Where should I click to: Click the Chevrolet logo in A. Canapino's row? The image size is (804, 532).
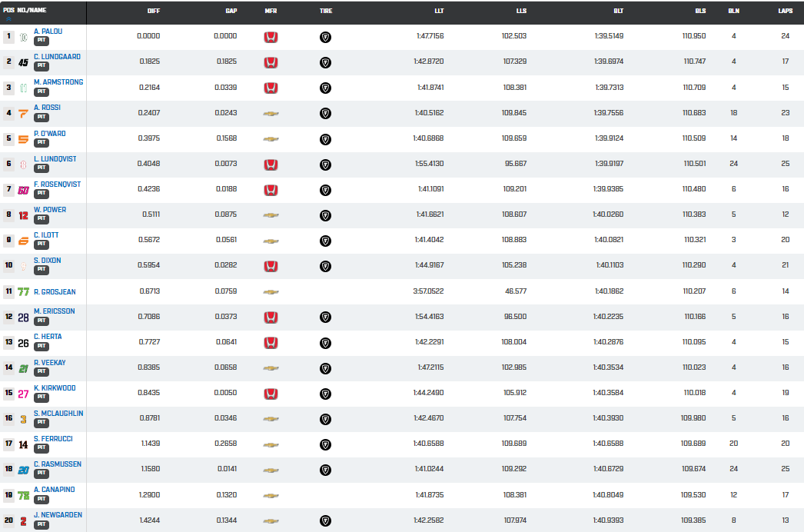point(271,496)
